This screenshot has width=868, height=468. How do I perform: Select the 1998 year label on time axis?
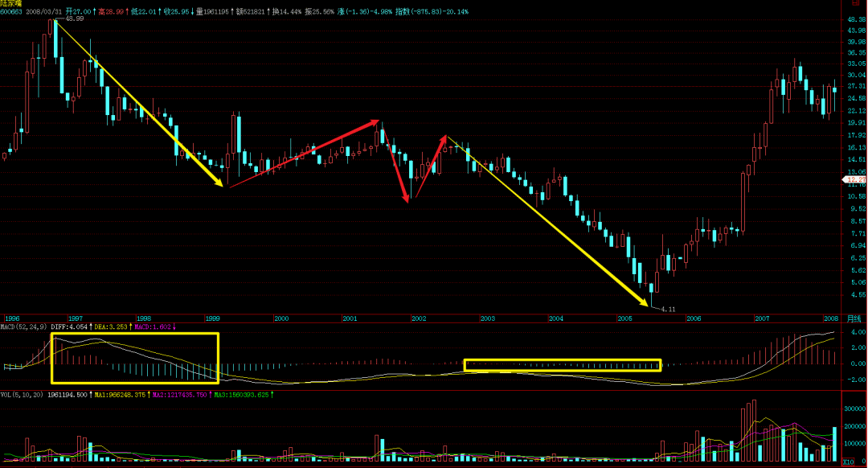point(144,318)
